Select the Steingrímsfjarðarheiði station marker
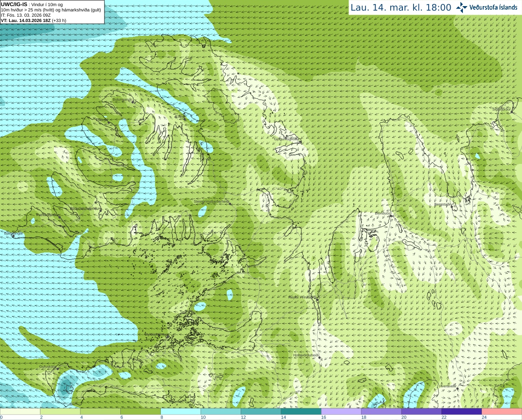Image resolution: width=522 pixels, height=420 pixels. pyautogui.click(x=230, y=204)
